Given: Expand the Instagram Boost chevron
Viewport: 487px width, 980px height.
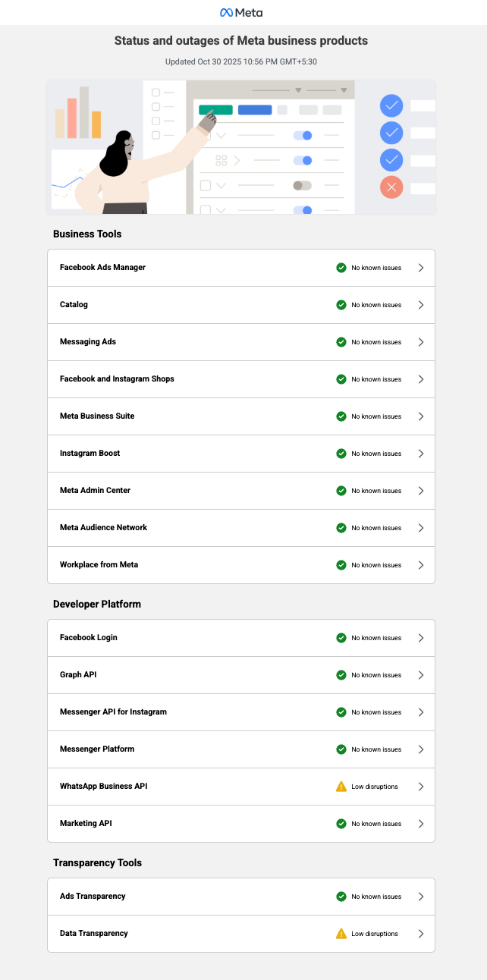Looking at the screenshot, I should click(x=421, y=454).
